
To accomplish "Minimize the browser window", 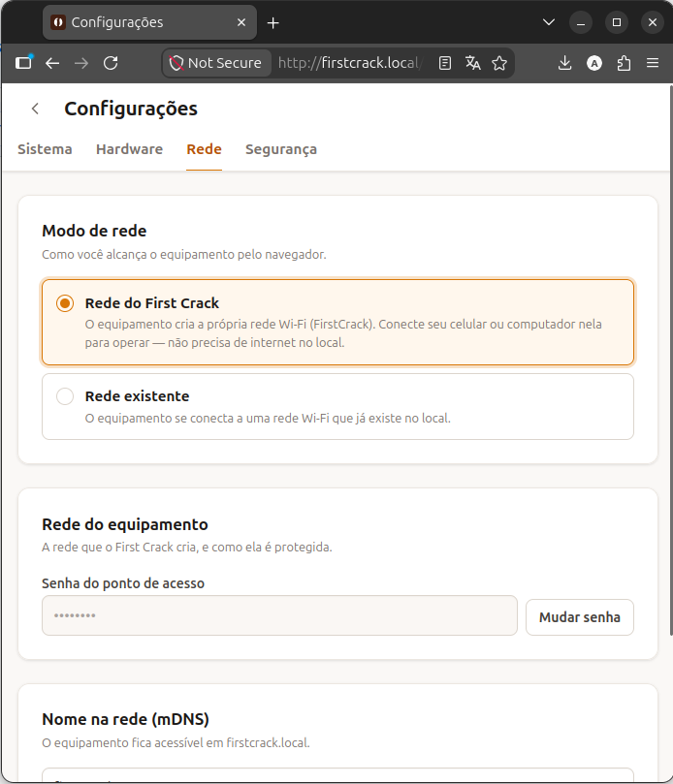I will (581, 23).
